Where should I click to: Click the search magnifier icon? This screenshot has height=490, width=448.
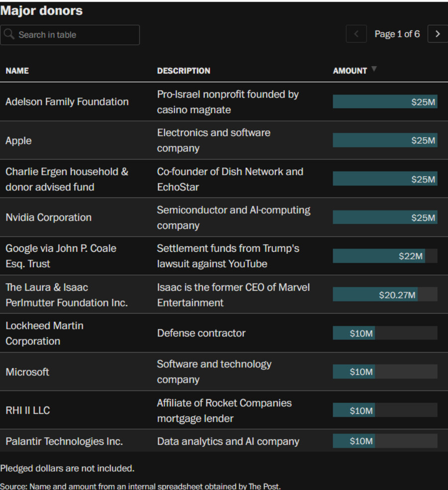[x=9, y=34]
